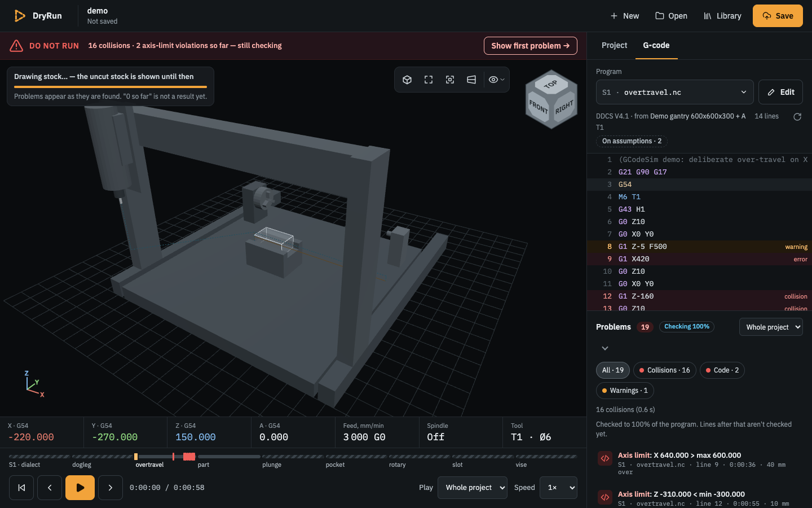Open the overtravel.nc program dropdown
The image size is (812, 508).
(675, 92)
